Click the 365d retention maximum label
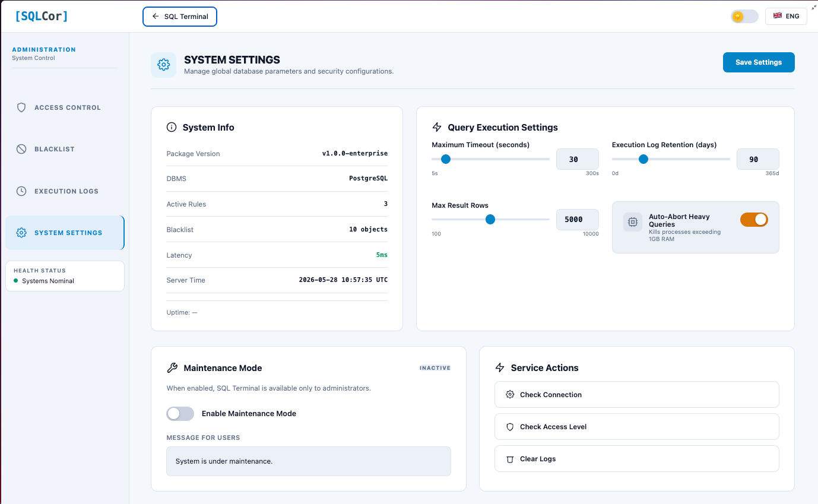This screenshot has width=818, height=504. [x=772, y=173]
